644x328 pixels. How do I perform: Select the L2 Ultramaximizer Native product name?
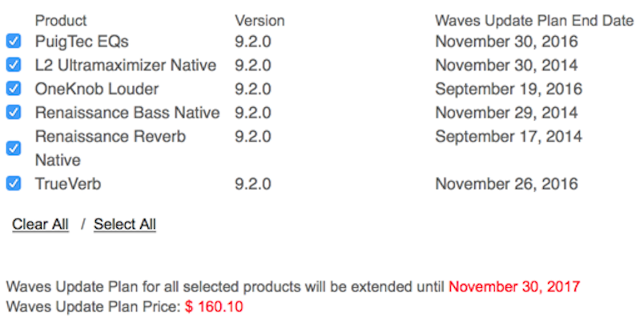click(x=127, y=65)
